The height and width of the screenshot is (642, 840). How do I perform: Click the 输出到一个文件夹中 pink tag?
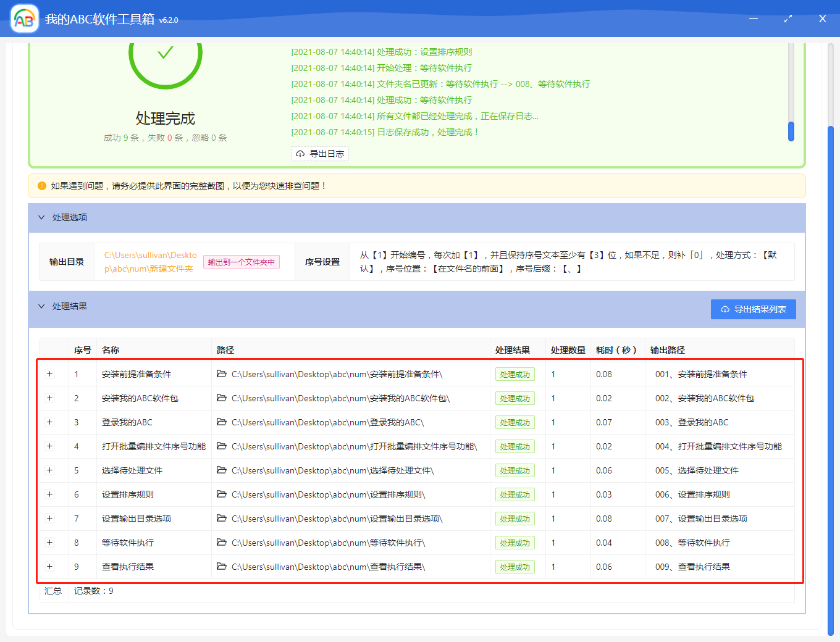(241, 262)
